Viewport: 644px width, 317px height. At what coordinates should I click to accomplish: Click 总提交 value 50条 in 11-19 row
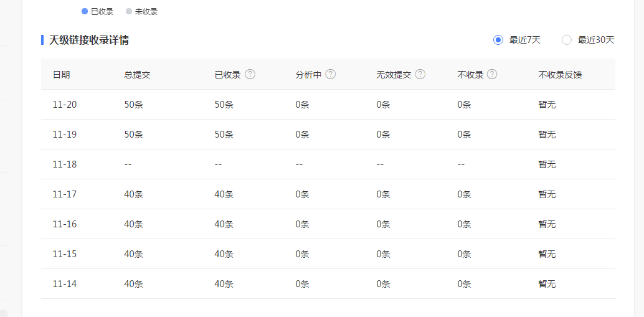click(x=133, y=135)
